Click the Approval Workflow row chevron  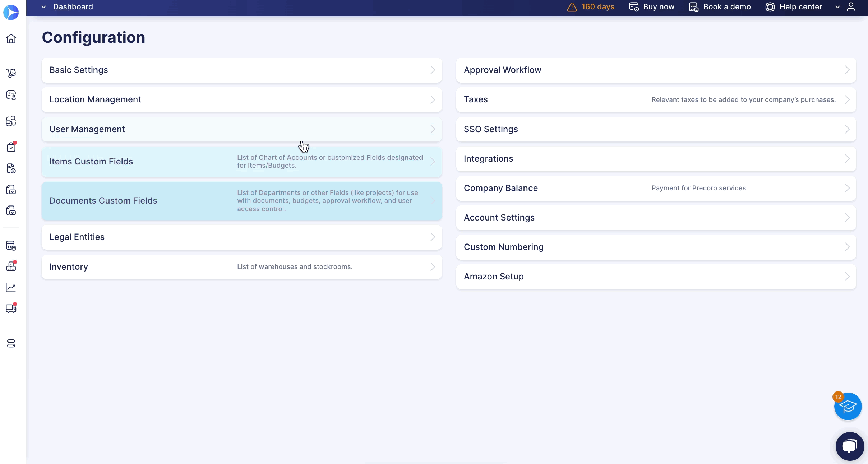click(x=847, y=70)
